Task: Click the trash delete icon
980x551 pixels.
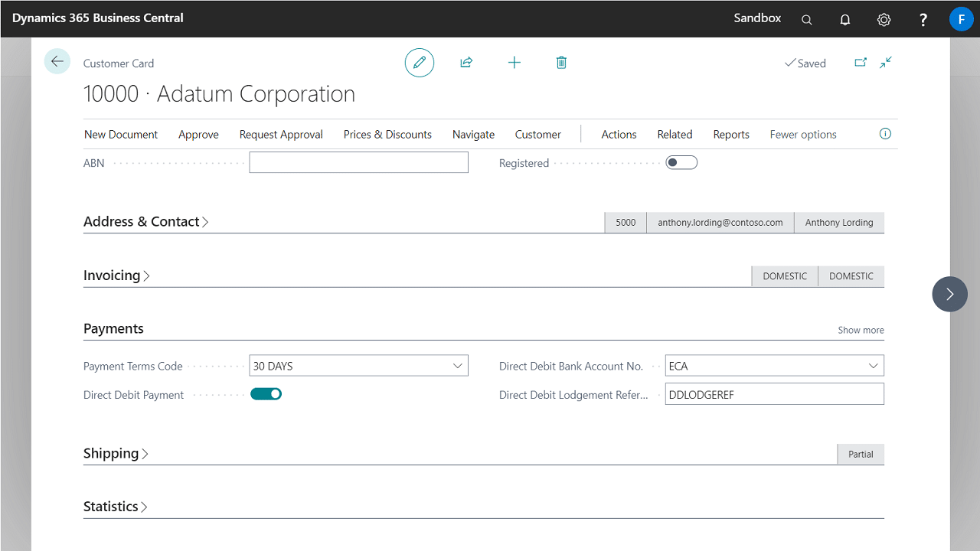Action: (561, 63)
